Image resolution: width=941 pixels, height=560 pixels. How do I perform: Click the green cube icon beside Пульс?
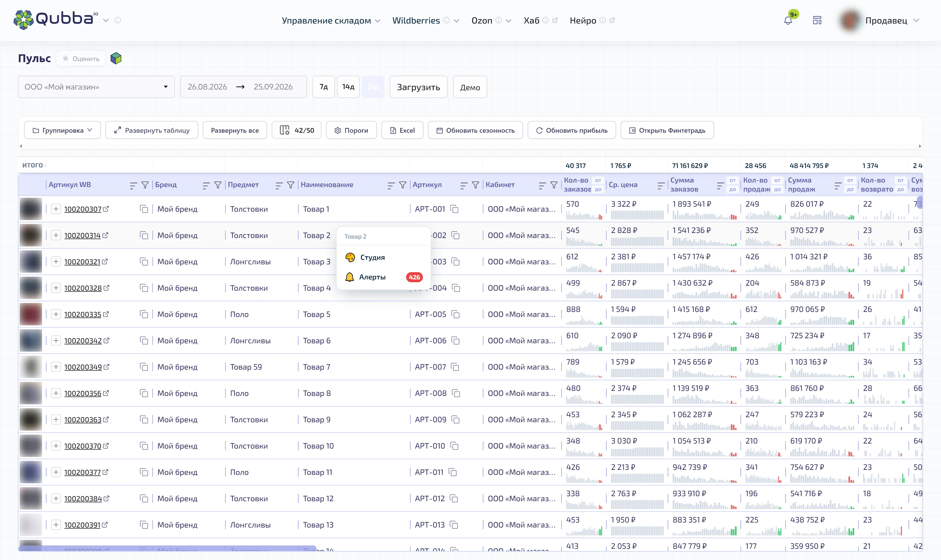click(x=116, y=59)
